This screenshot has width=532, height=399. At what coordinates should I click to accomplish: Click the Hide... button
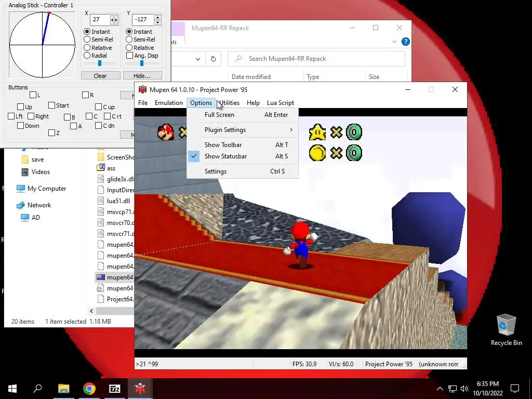click(142, 76)
